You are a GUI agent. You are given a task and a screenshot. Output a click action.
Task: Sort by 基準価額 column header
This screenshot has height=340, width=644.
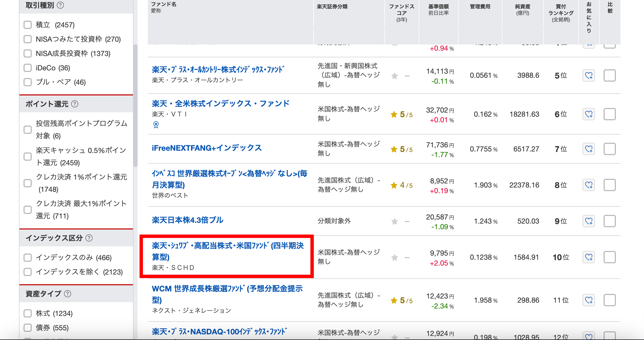438,7
